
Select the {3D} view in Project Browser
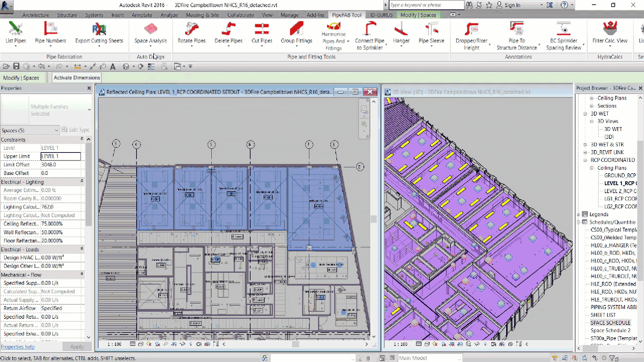(x=609, y=137)
